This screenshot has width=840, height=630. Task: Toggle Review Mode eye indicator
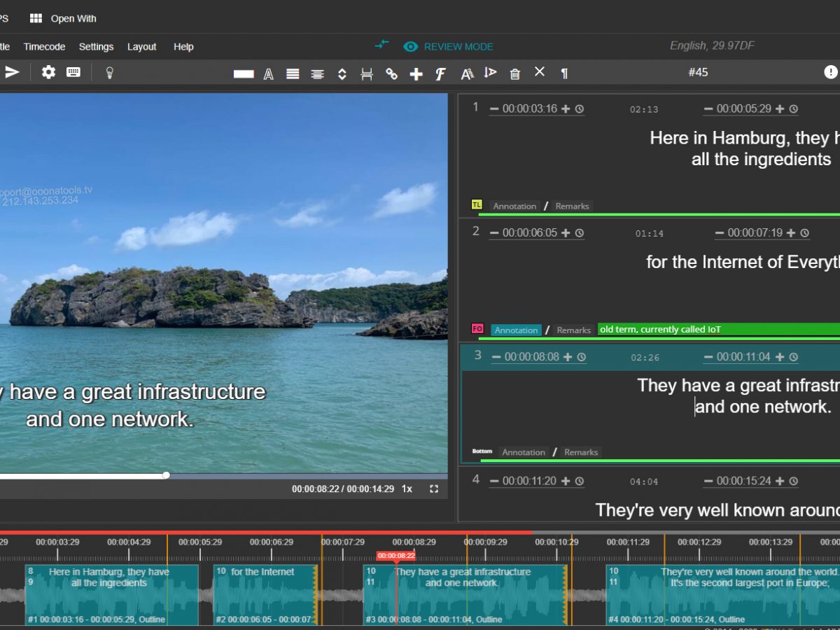pos(410,46)
